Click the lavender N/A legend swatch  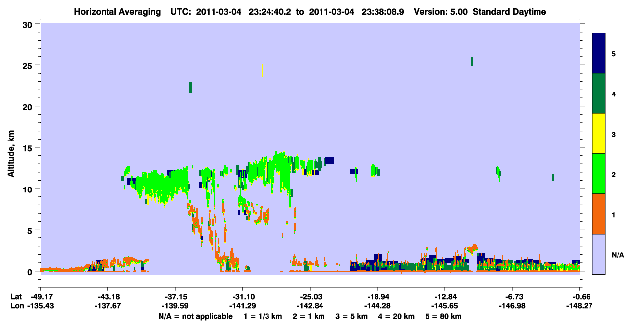[599, 254]
